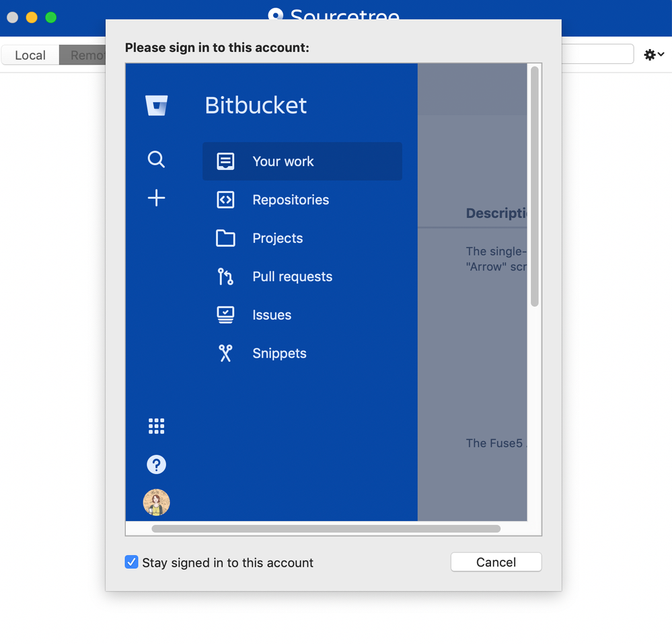Click the Bitbucket title text
The width and height of the screenshot is (672, 644).
click(x=256, y=106)
